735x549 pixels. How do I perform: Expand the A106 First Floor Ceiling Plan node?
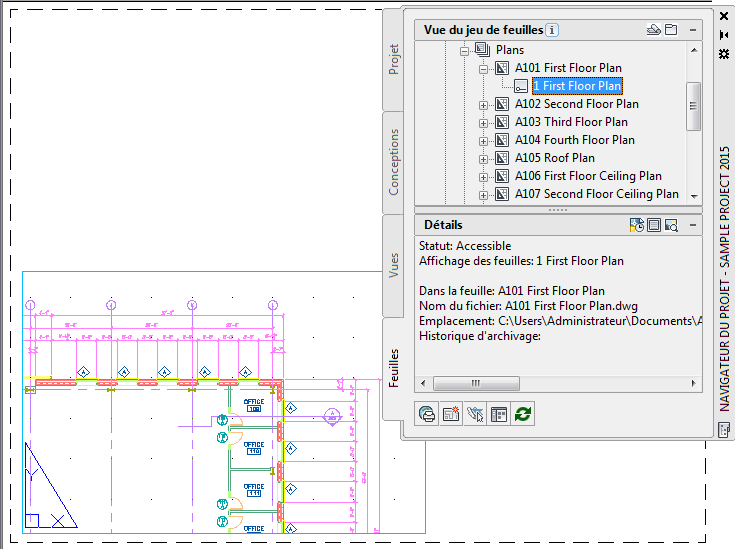(x=483, y=177)
